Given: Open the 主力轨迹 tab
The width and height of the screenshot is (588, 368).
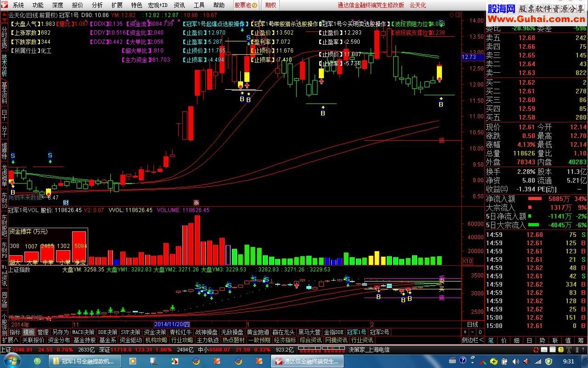Looking at the screenshot, I should click(x=208, y=340).
